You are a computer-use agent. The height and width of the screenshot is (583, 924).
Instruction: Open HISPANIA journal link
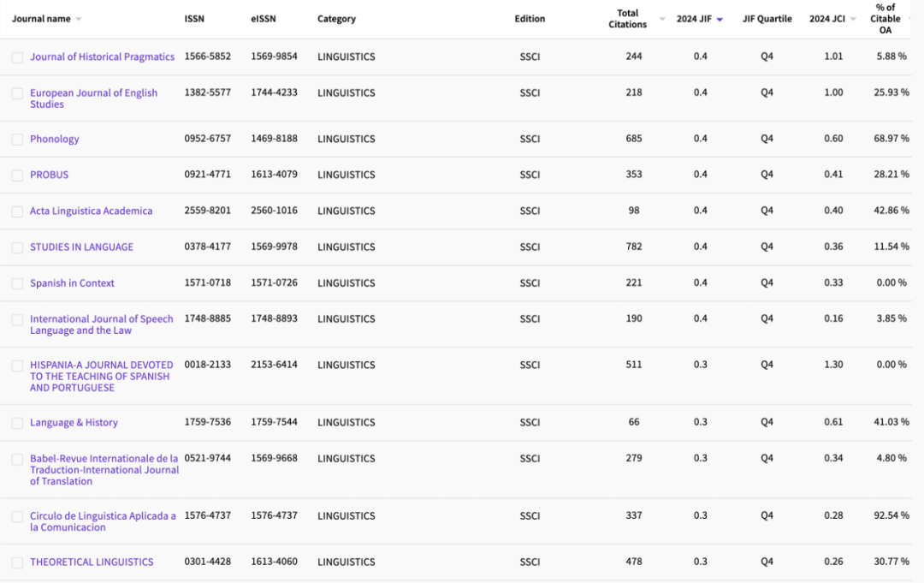102,376
